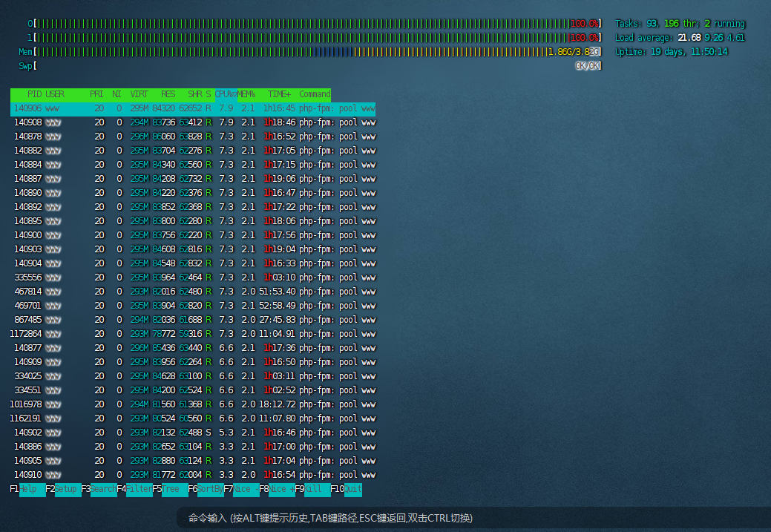Sort processes by the PID column header
The height and width of the screenshot is (532, 771).
[x=34, y=94]
